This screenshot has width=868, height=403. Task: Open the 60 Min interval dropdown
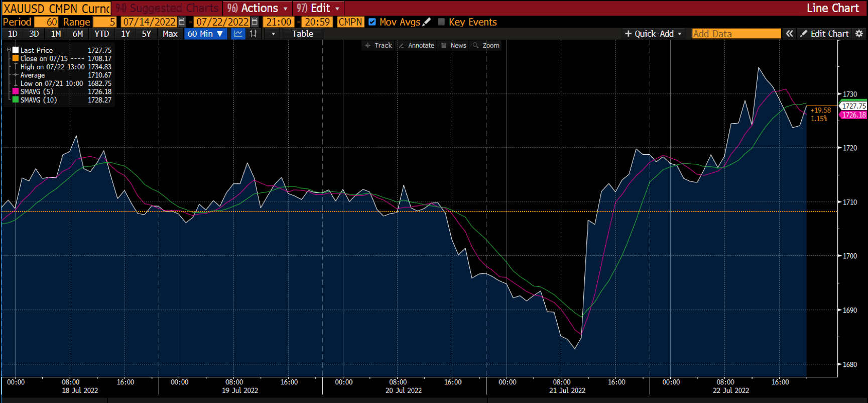(205, 34)
